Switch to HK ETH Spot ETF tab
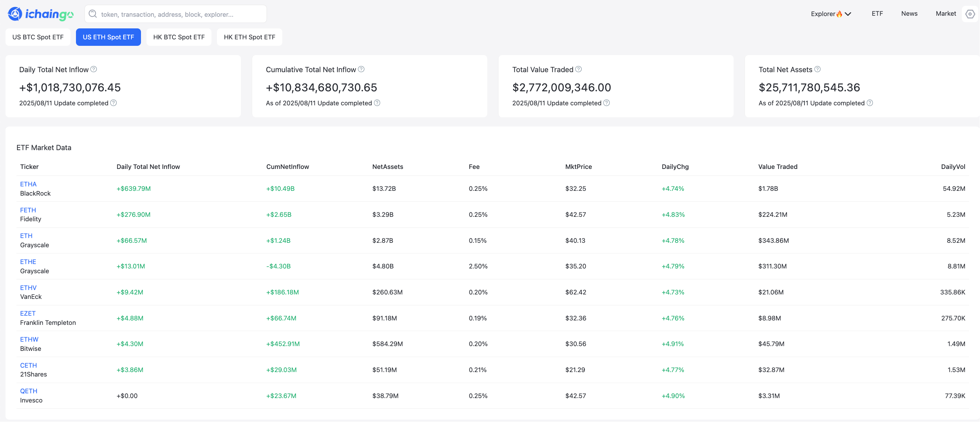The height and width of the screenshot is (422, 980). tap(249, 37)
